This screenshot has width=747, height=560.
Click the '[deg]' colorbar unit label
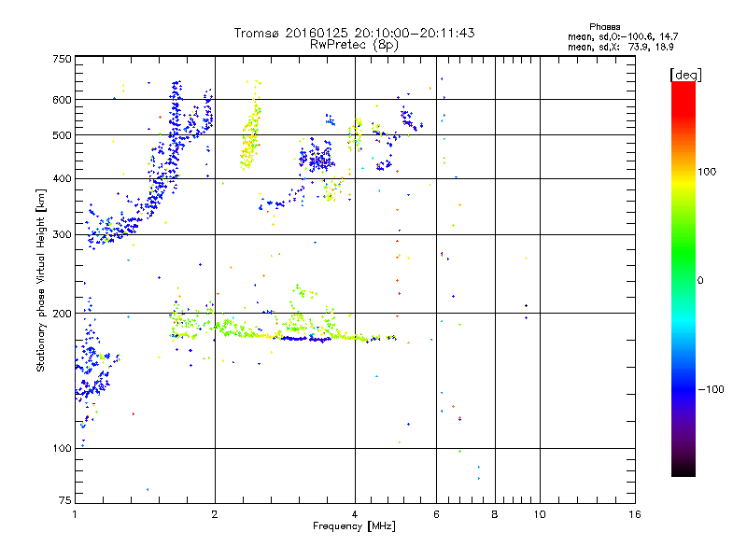click(685, 75)
